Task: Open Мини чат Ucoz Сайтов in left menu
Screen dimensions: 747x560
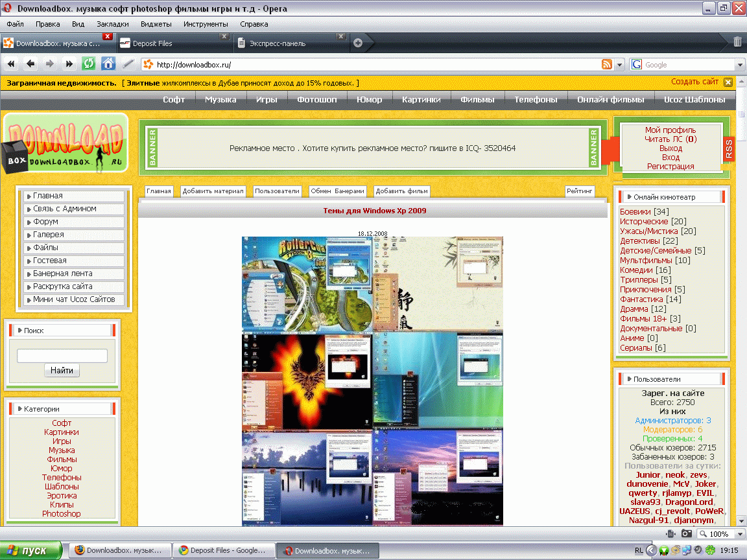Action: 74,299
